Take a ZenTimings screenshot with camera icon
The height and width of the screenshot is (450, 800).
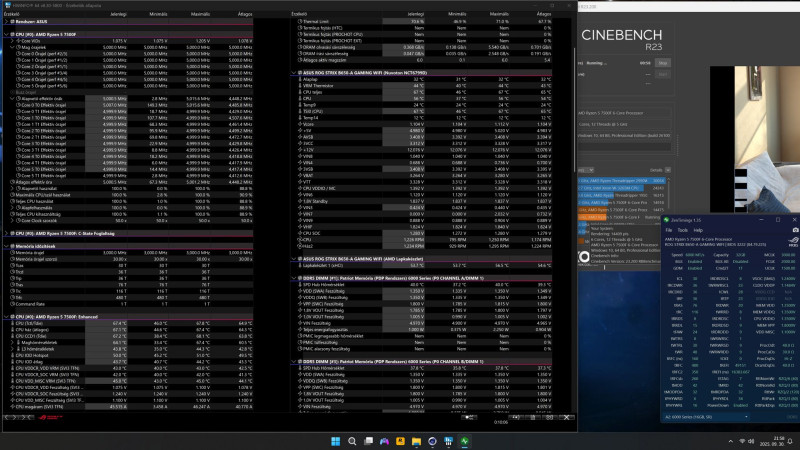point(795,230)
